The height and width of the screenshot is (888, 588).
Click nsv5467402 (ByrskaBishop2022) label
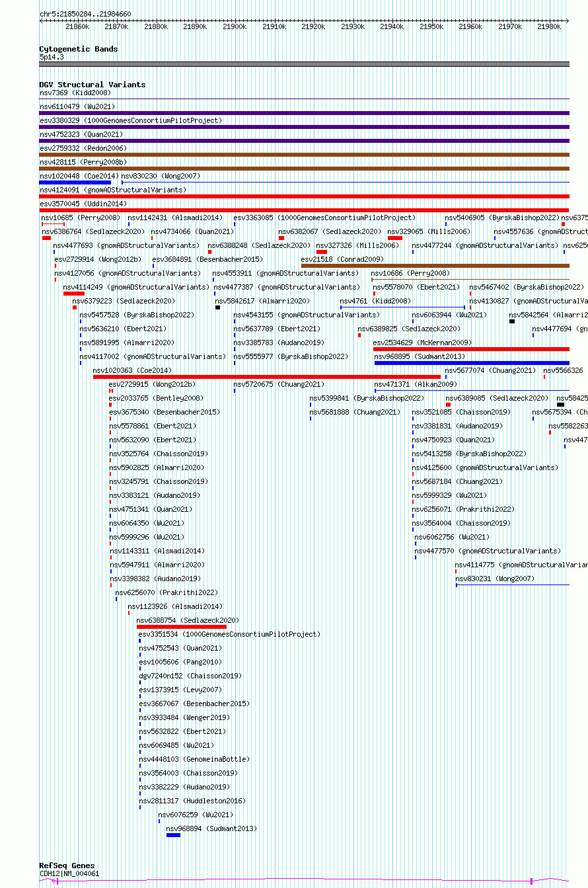[x=527, y=287]
